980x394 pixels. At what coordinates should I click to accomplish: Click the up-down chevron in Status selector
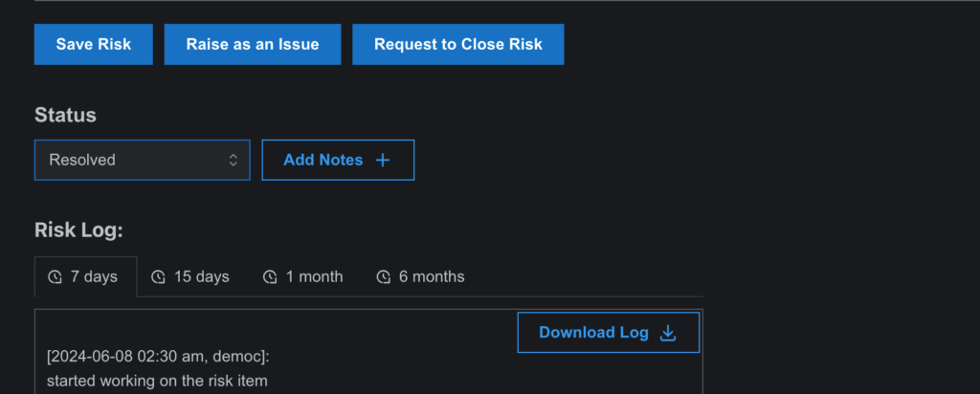(234, 160)
